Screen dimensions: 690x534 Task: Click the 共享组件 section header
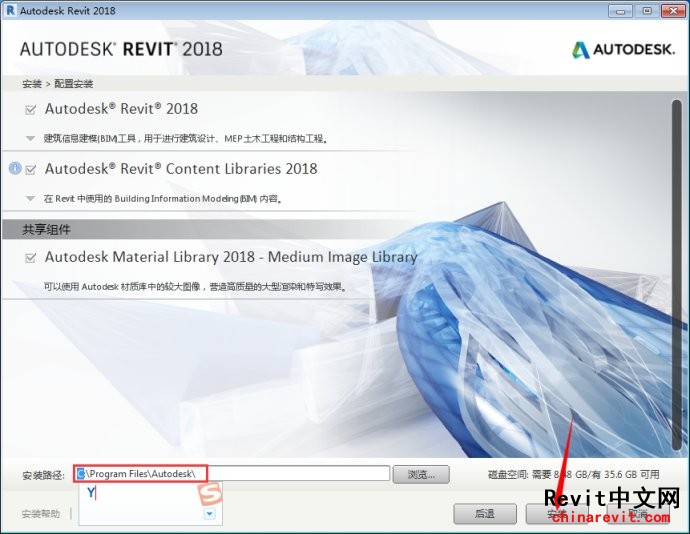[46, 229]
